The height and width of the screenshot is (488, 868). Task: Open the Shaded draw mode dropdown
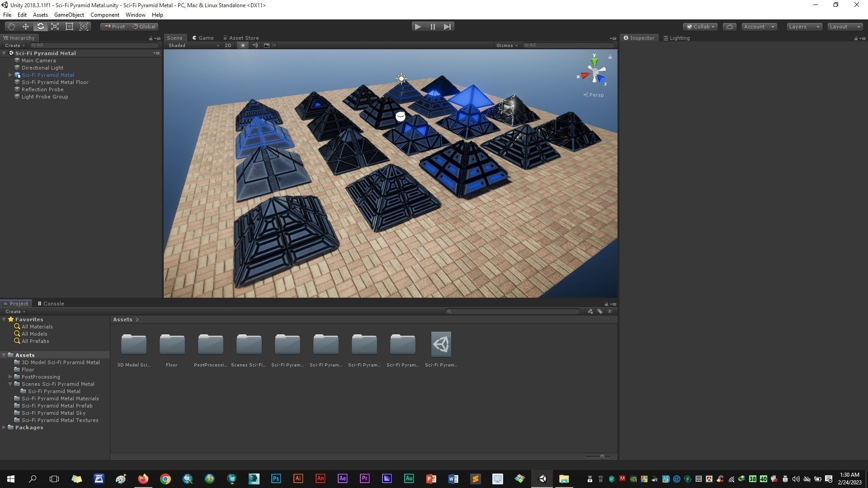(x=193, y=45)
